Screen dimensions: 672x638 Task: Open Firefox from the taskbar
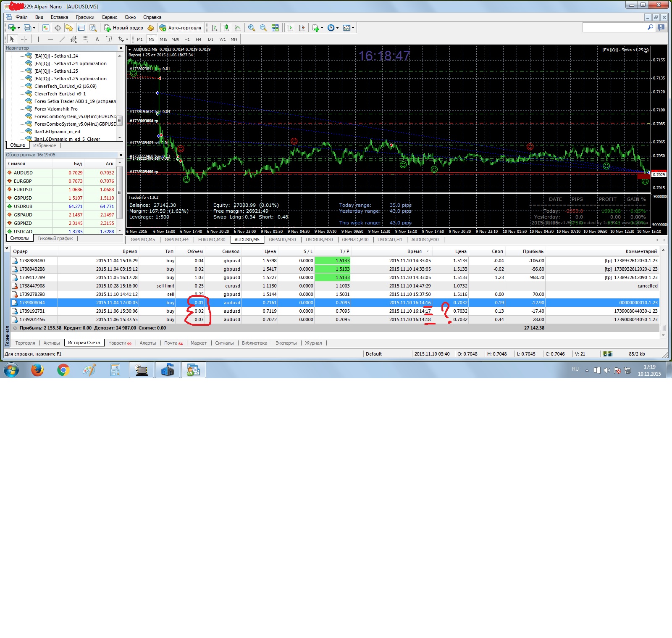click(37, 370)
